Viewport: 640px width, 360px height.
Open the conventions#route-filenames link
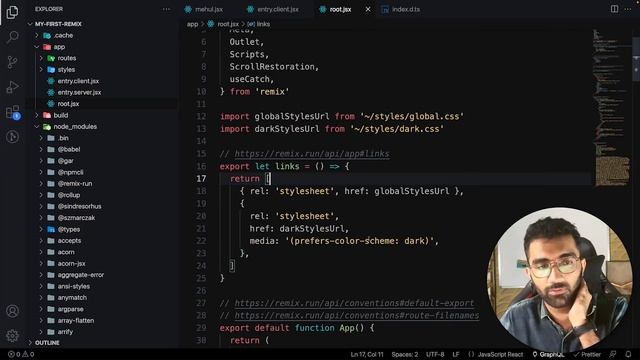pyautogui.click(x=357, y=316)
